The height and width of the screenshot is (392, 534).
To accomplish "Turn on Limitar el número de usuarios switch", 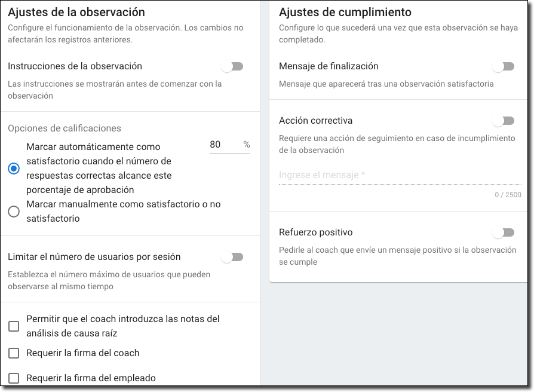I will point(232,257).
